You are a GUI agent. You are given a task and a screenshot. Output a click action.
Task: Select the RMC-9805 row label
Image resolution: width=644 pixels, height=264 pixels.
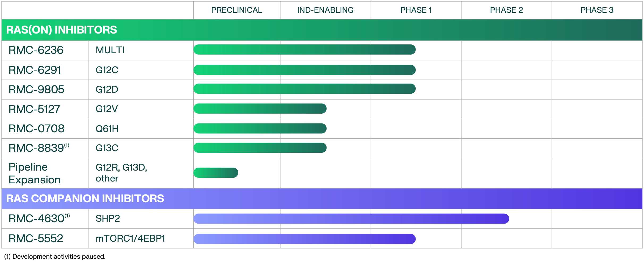coord(36,89)
